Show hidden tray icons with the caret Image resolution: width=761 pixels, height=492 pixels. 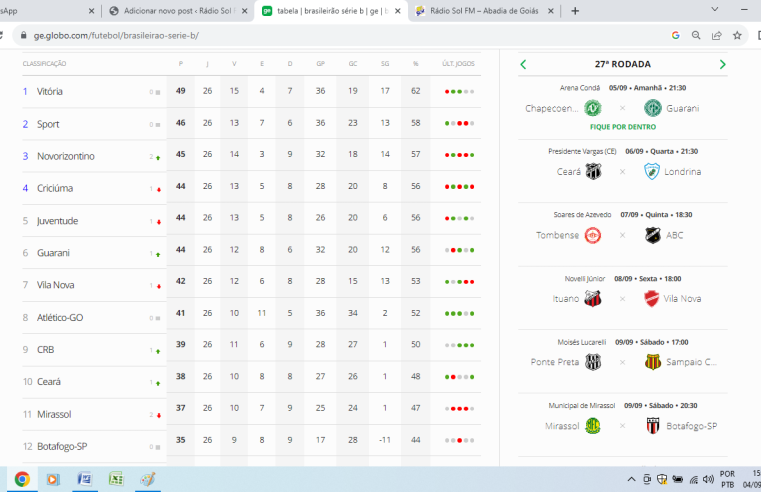(631, 479)
